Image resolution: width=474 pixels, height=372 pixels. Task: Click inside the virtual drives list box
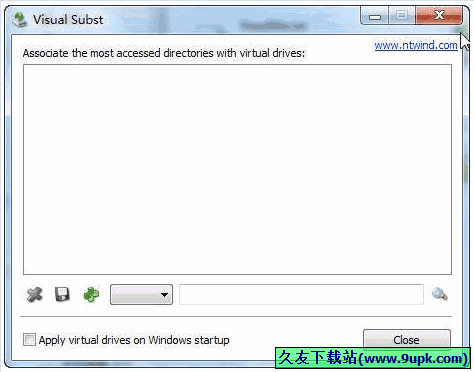(x=237, y=169)
